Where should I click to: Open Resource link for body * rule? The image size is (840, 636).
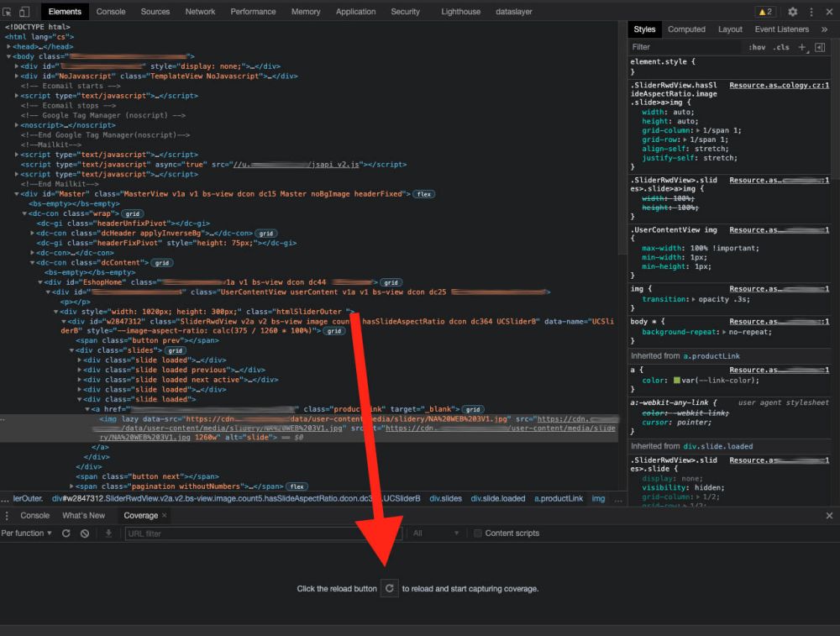coord(779,322)
